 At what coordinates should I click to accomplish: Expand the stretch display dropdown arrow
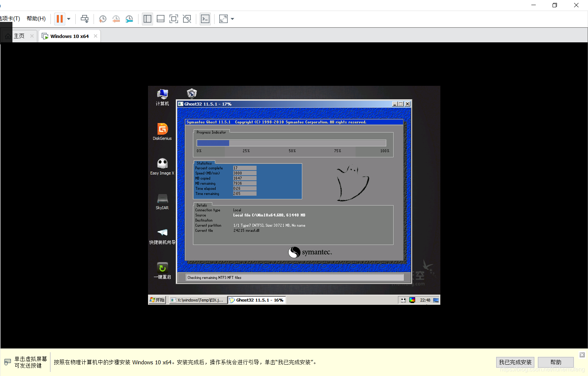[x=232, y=19]
